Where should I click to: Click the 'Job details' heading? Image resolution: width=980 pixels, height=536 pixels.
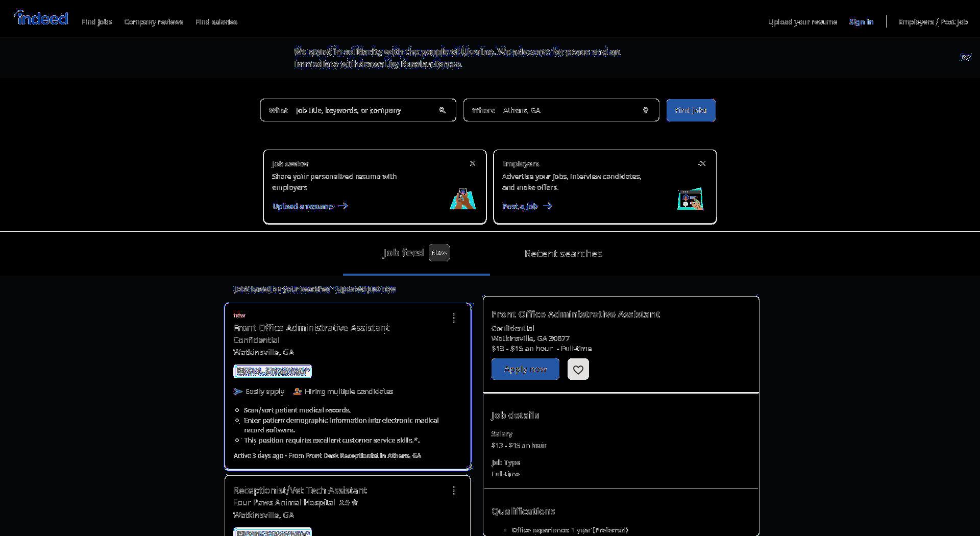click(515, 416)
